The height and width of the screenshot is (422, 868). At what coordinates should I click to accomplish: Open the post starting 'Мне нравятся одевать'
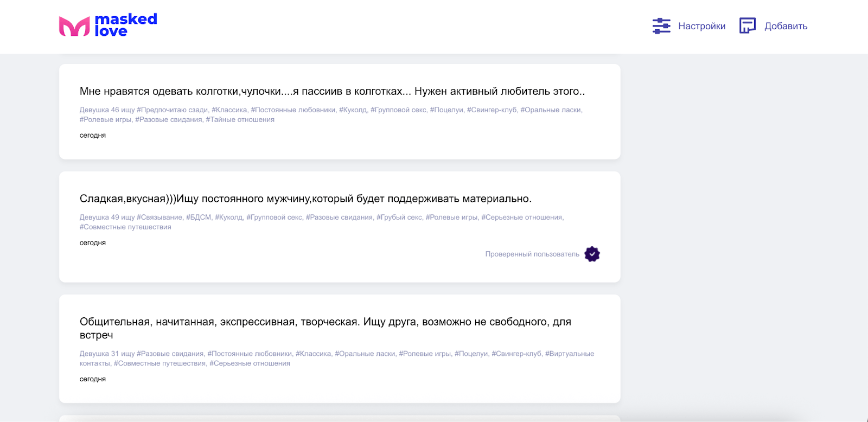[332, 91]
